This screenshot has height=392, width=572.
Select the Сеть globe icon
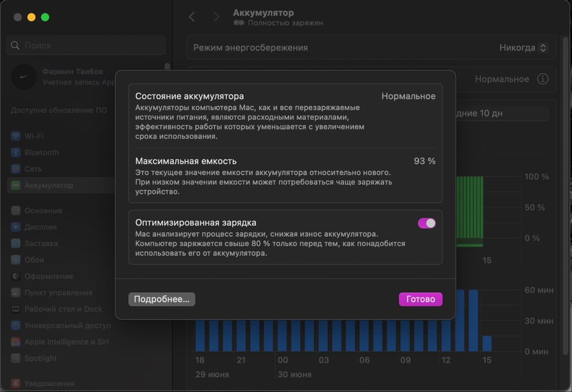pos(15,169)
